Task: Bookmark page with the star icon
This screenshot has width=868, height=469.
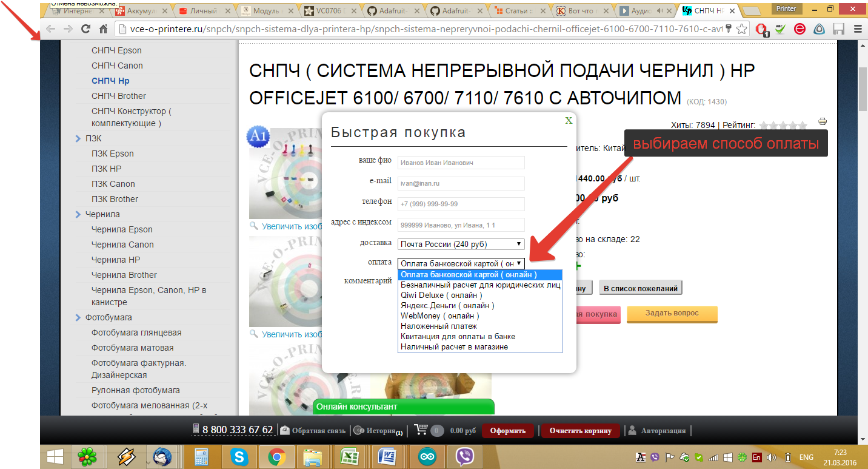Action: (741, 29)
